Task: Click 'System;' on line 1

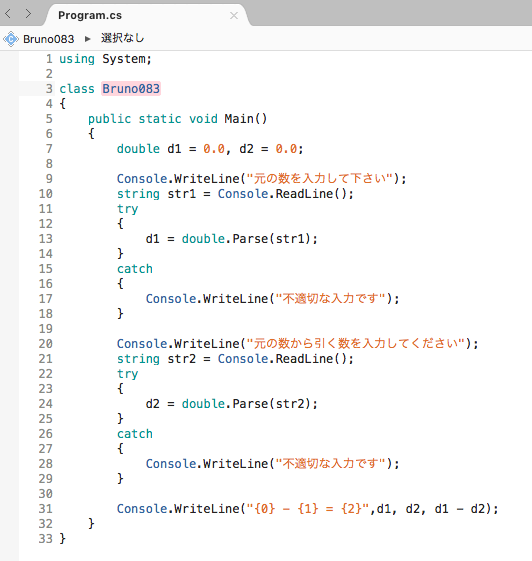Action: (127, 59)
